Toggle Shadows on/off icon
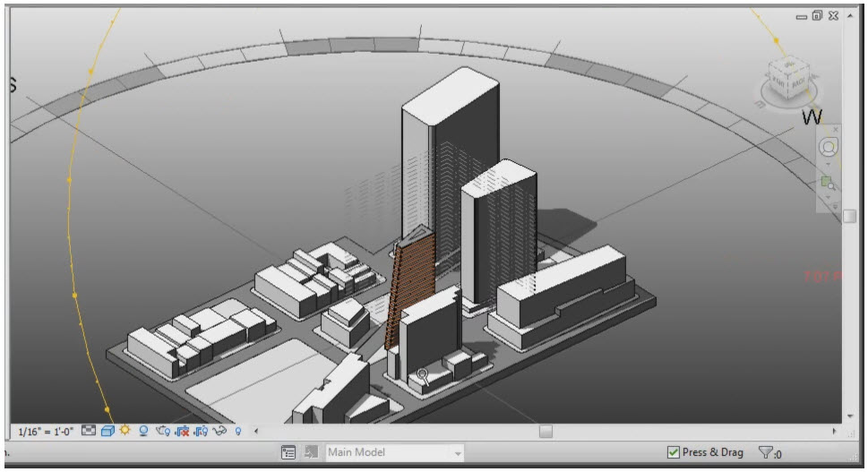Viewport: 868px width, 472px height. coord(143,431)
